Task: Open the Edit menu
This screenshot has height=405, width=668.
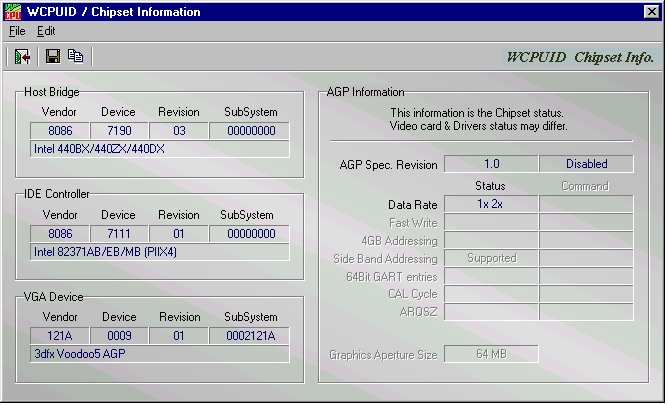Action: [46, 31]
